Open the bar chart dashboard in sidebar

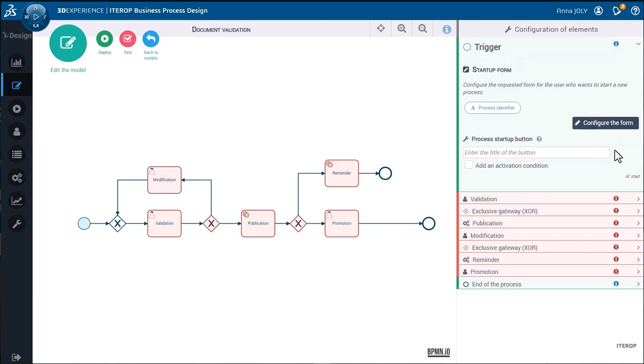[17, 63]
